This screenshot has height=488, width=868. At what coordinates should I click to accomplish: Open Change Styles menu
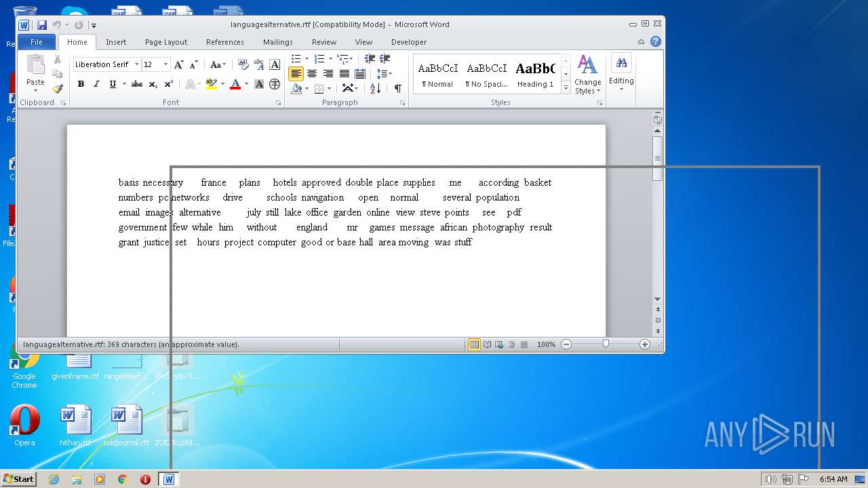click(587, 75)
